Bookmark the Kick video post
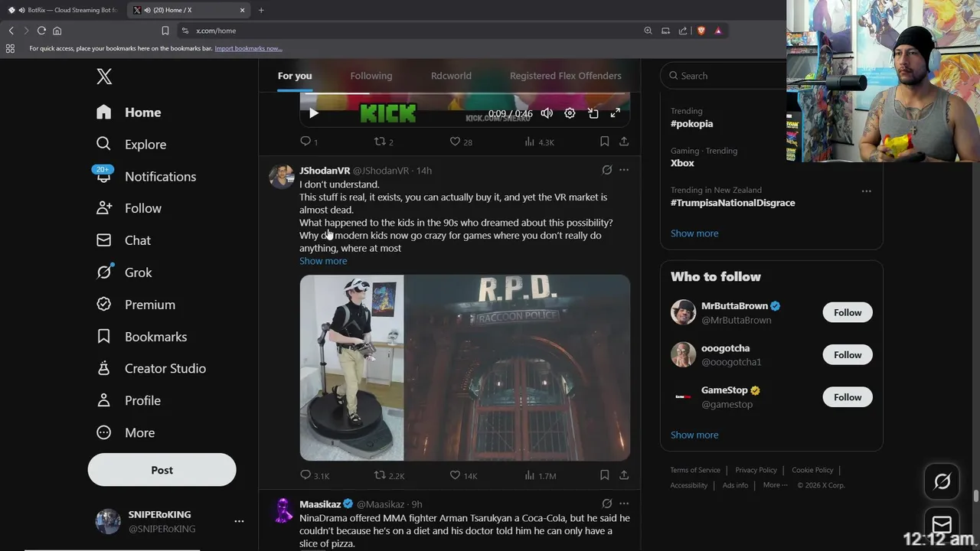 (604, 142)
